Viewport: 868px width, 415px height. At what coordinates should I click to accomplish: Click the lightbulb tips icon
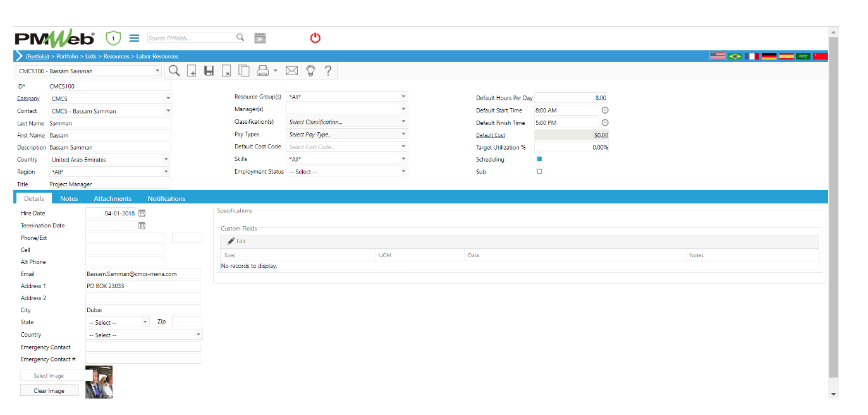(x=310, y=71)
